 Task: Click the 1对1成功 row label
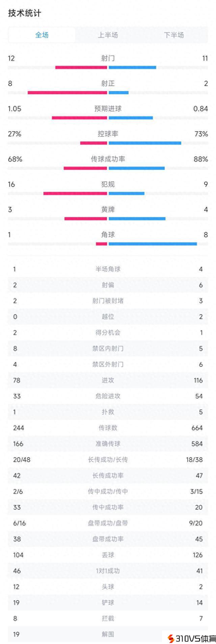pyautogui.click(x=108, y=571)
